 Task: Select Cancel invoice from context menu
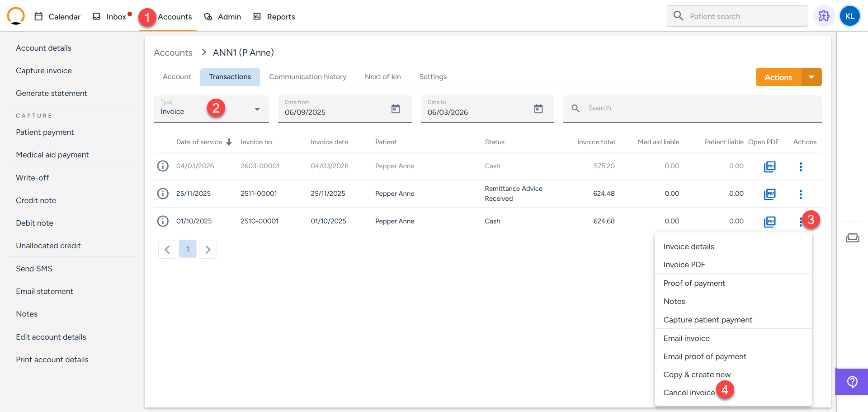[689, 393]
